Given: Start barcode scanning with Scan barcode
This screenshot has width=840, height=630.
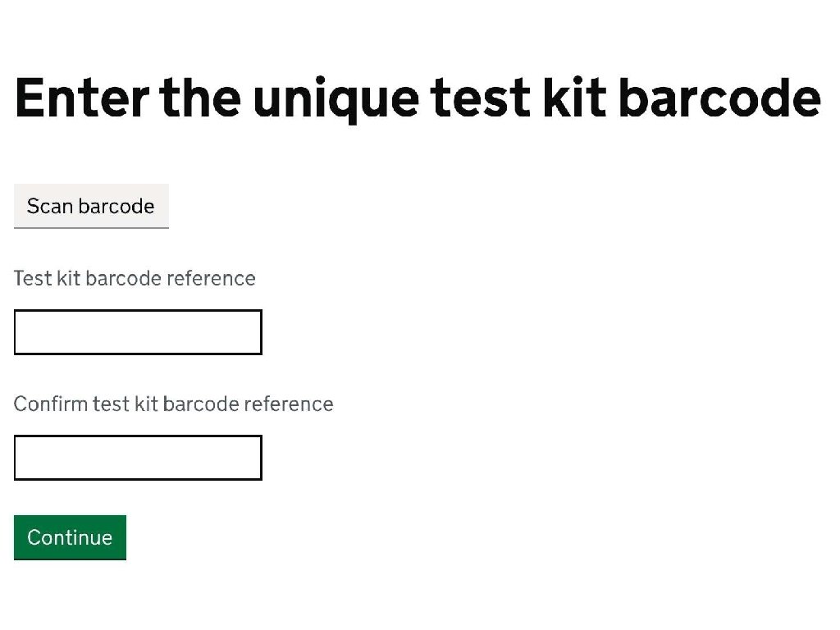Looking at the screenshot, I should [91, 206].
